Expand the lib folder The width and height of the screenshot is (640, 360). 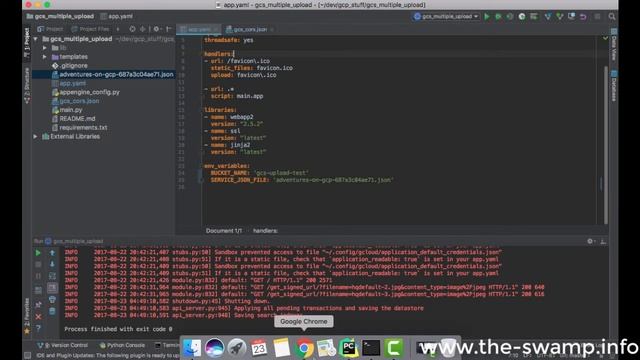pyautogui.click(x=45, y=48)
